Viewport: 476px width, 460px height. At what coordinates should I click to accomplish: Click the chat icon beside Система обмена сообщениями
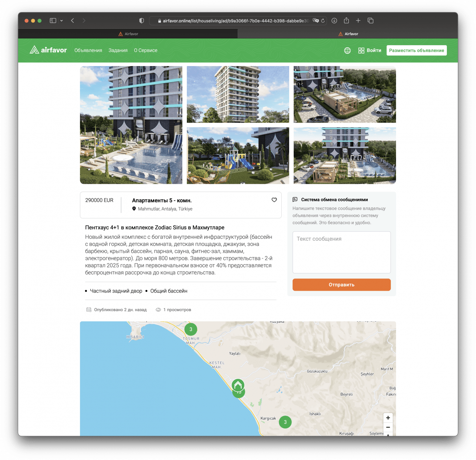pyautogui.click(x=295, y=199)
